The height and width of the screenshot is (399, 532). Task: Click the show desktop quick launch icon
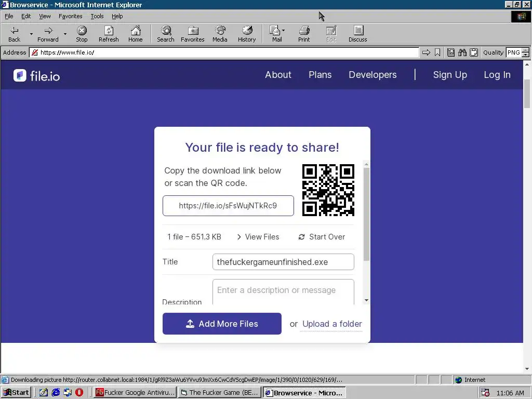[x=44, y=393]
